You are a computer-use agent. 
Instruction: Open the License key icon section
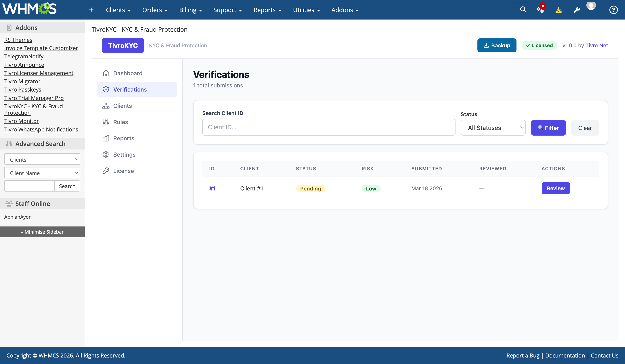point(106,171)
